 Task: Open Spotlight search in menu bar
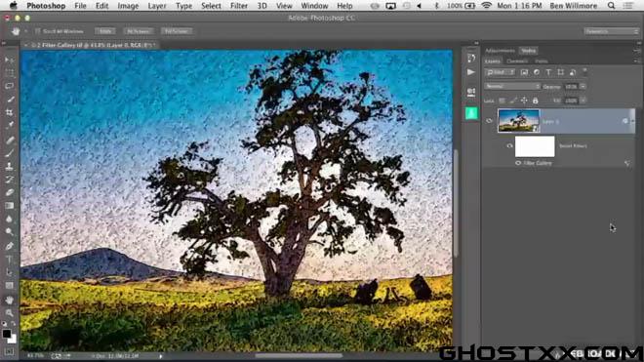611,6
